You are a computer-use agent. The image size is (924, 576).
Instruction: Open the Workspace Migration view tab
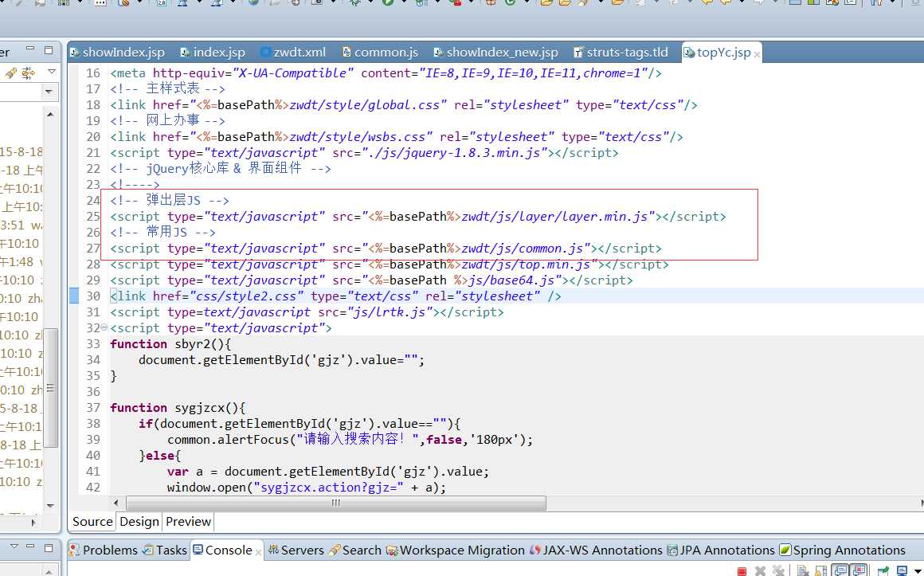(456, 550)
